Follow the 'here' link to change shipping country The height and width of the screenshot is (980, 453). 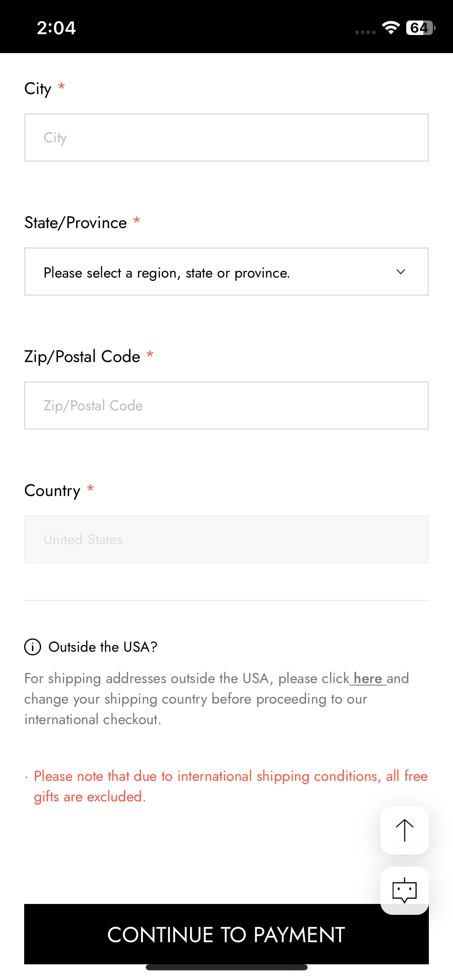368,678
